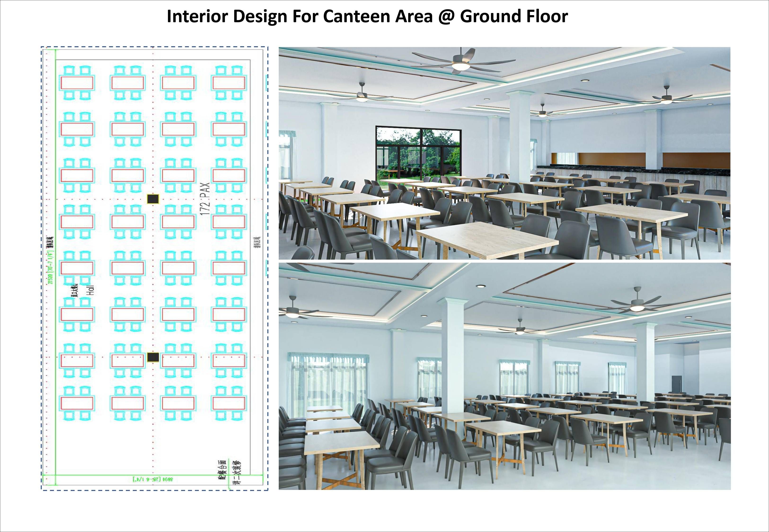Open the bottom canteen rendering with curtained windows
Screen dimensions: 769x532
[x=504, y=376]
